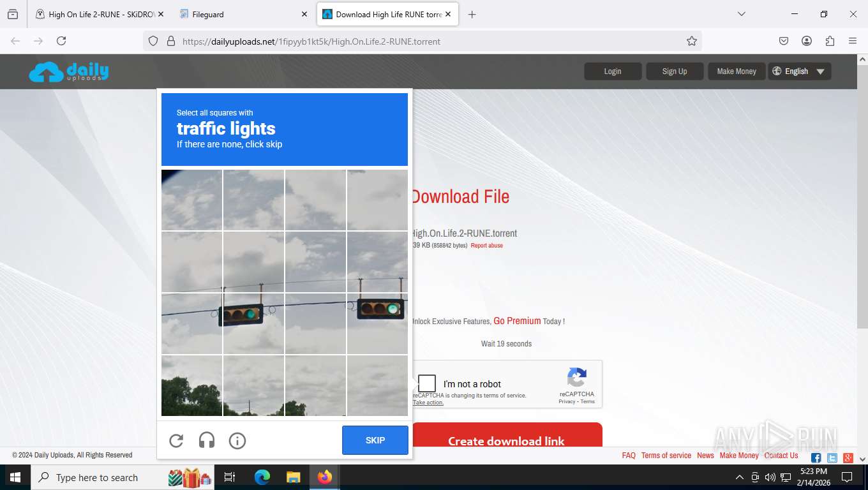Open the Windows Start menu
868x490 pixels.
pyautogui.click(x=15, y=477)
